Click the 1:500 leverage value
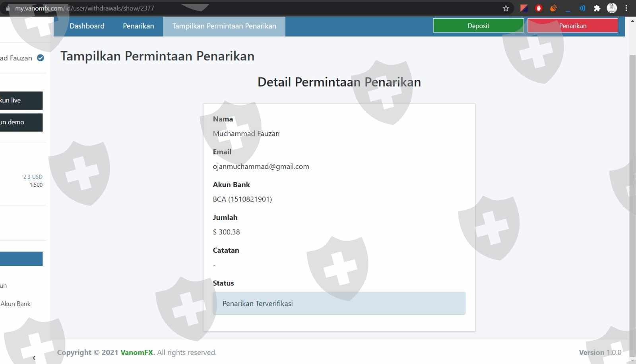The width and height of the screenshot is (636, 364). tap(36, 185)
